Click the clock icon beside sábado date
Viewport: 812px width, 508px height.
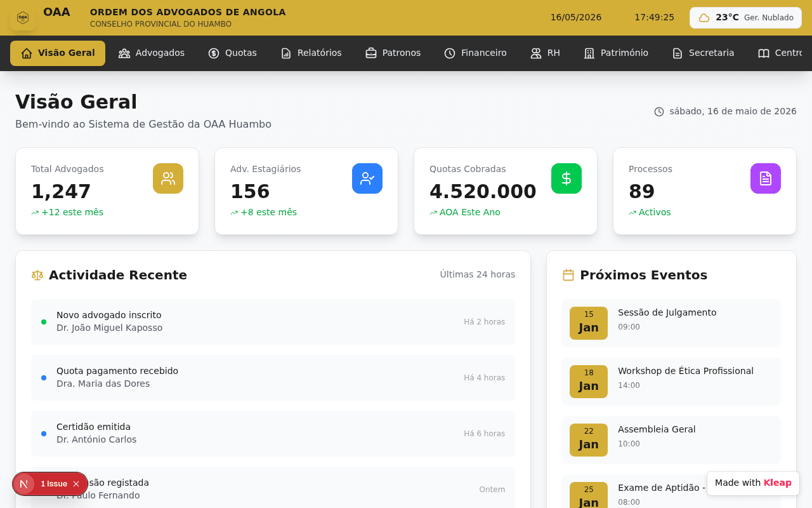coord(659,112)
